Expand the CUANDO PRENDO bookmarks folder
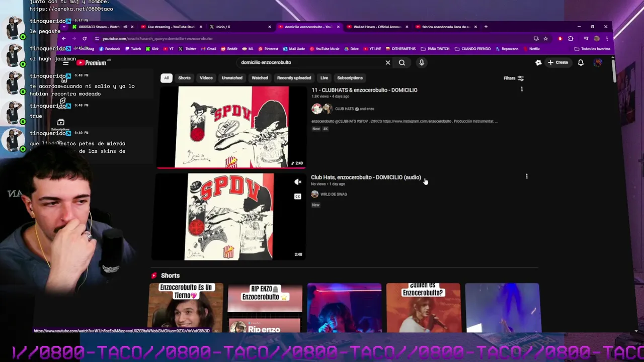Viewport: 644px width, 362px height. [x=473, y=49]
